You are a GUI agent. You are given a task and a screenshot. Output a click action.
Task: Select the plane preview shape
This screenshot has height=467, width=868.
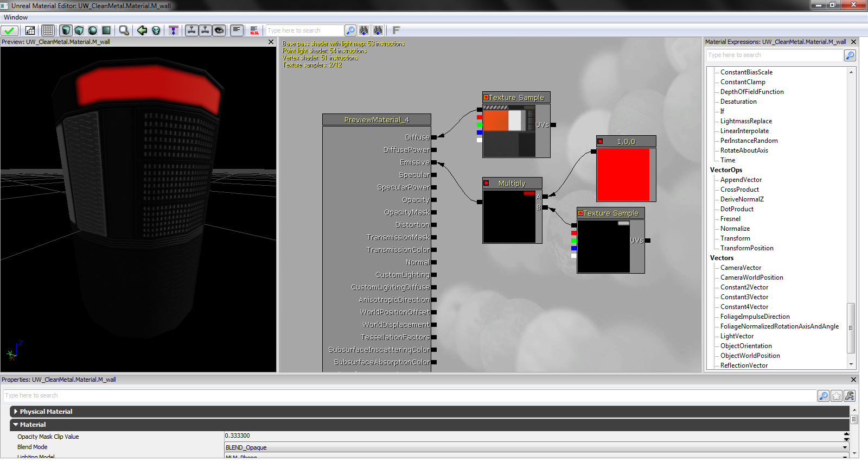[106, 30]
